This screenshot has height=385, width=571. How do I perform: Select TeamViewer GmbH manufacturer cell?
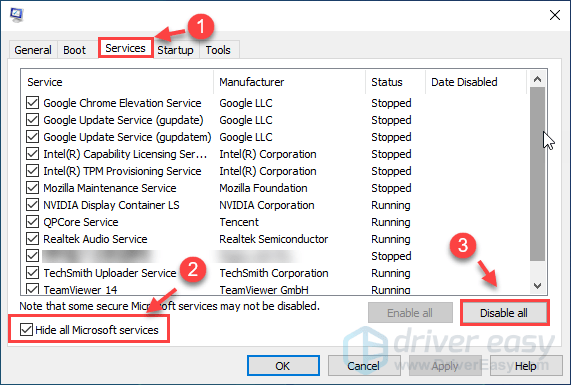(264, 290)
